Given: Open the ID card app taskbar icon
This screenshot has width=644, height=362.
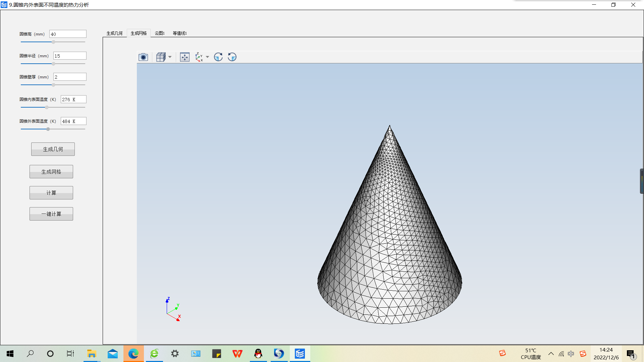Looking at the screenshot, I should pos(196,354).
